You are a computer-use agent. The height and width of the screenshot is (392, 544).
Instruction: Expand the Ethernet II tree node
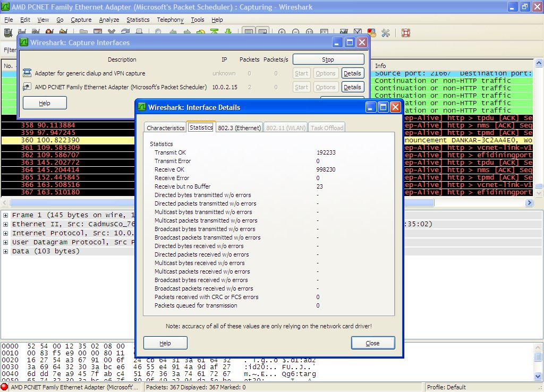tap(5, 224)
